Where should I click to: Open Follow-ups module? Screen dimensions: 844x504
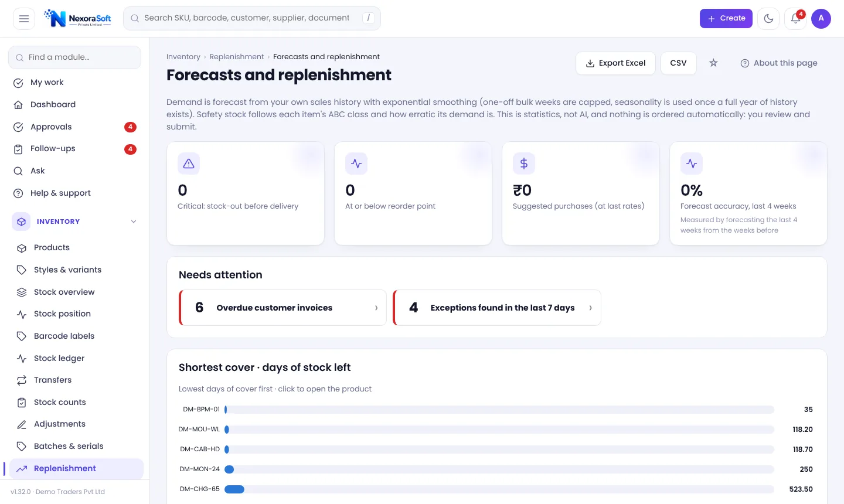tap(74, 149)
